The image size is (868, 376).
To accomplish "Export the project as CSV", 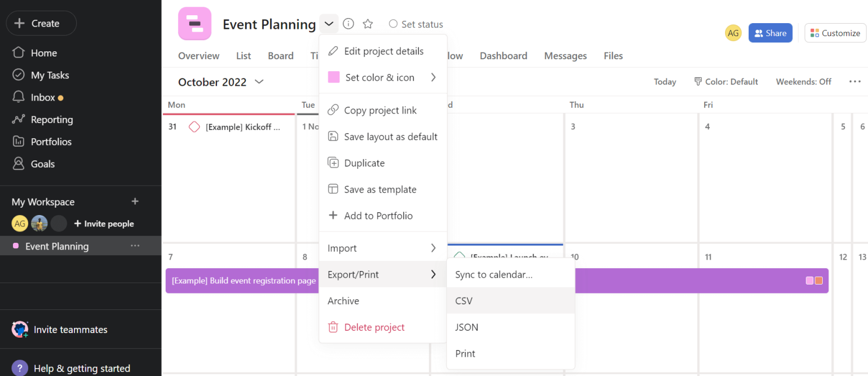I will pyautogui.click(x=463, y=300).
